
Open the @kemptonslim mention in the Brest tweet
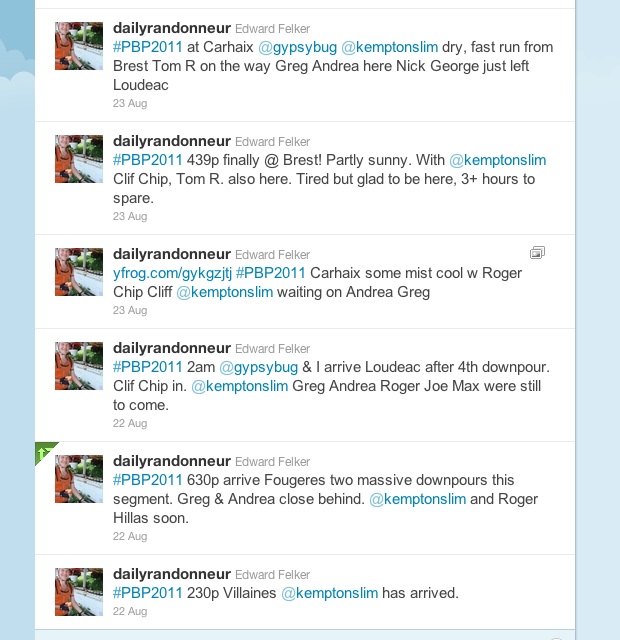(498, 160)
